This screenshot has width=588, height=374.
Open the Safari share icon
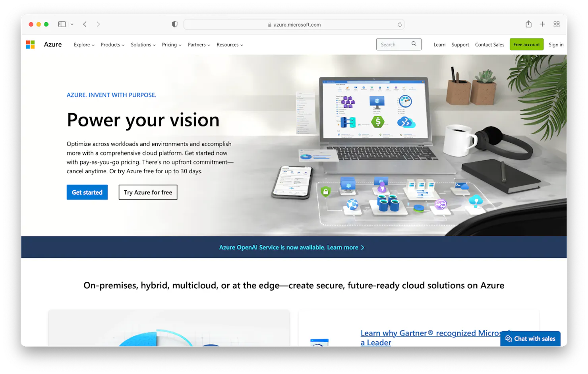[528, 24]
